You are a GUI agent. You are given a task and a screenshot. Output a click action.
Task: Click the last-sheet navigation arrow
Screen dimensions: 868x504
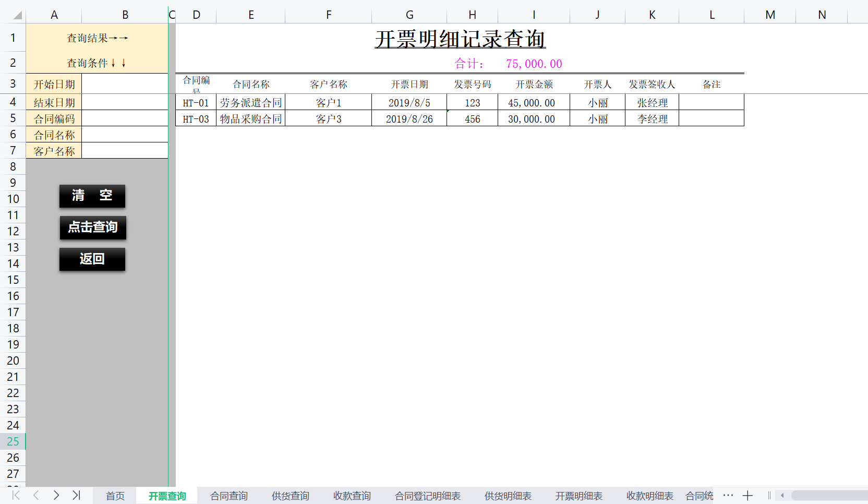pos(77,496)
